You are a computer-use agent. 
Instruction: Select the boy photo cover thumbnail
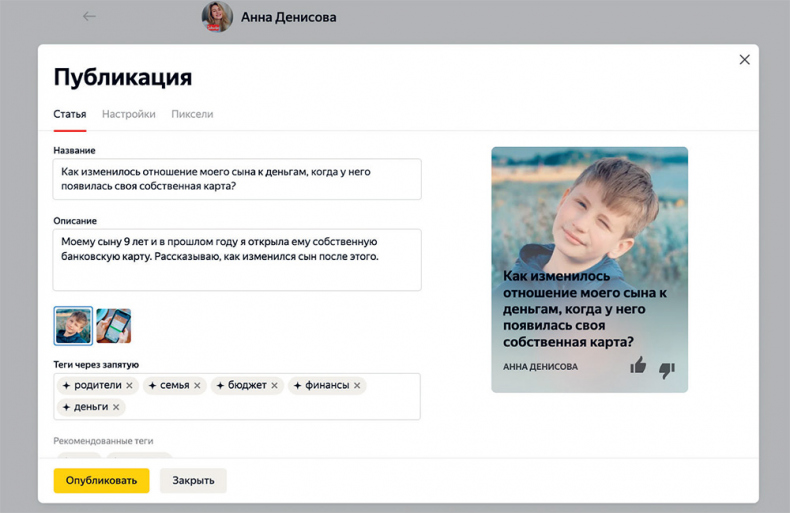tap(73, 326)
